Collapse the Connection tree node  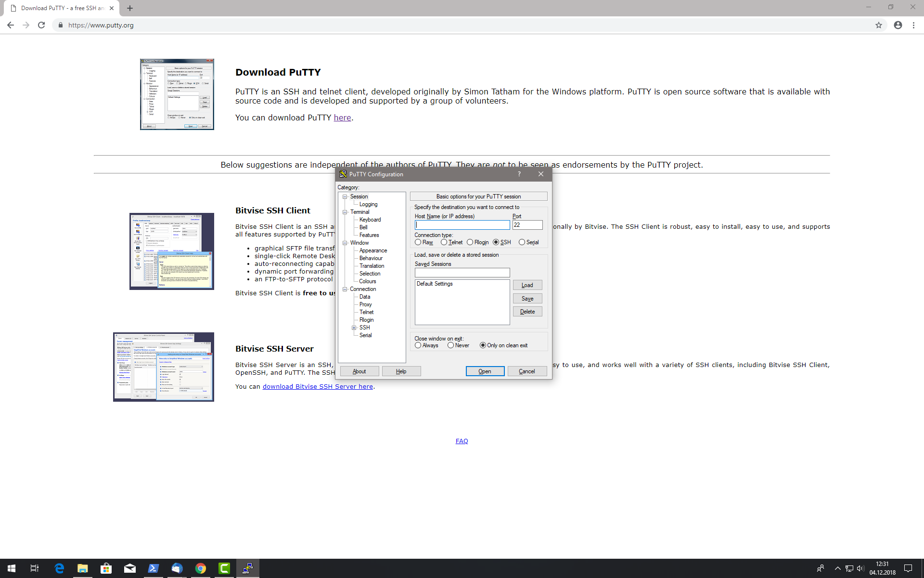345,289
